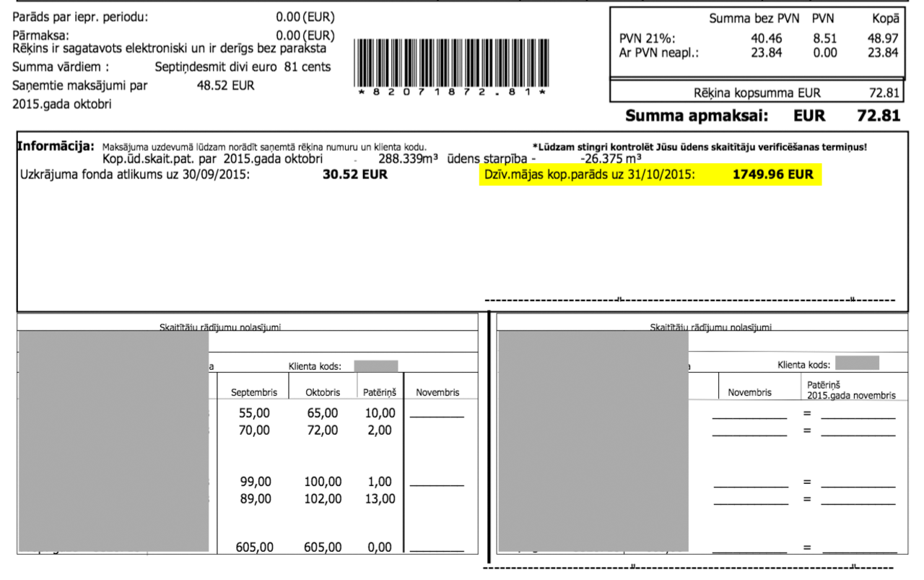Select the bold 72.81 after Summa apmaksai
Viewport: 924px width, 580px height.
(879, 116)
